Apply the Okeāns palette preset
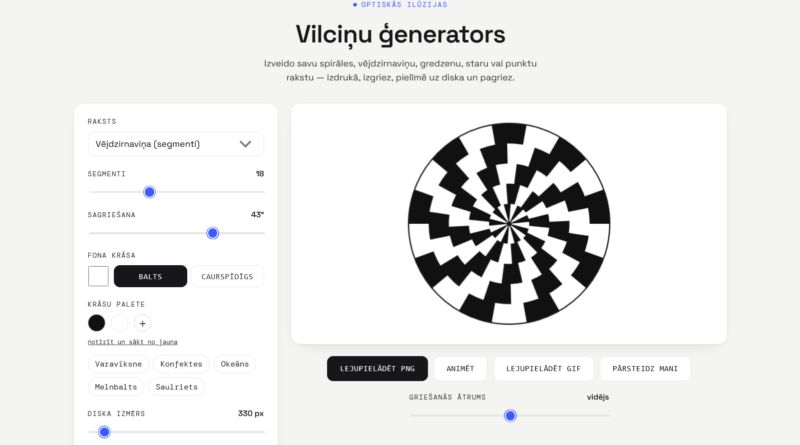Screen dimensions: 800x445 [x=235, y=364]
